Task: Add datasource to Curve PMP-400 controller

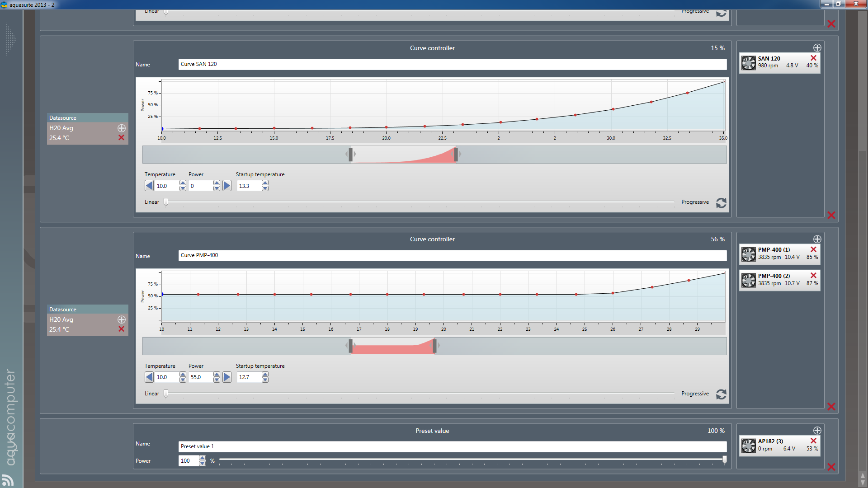Action: (x=121, y=319)
